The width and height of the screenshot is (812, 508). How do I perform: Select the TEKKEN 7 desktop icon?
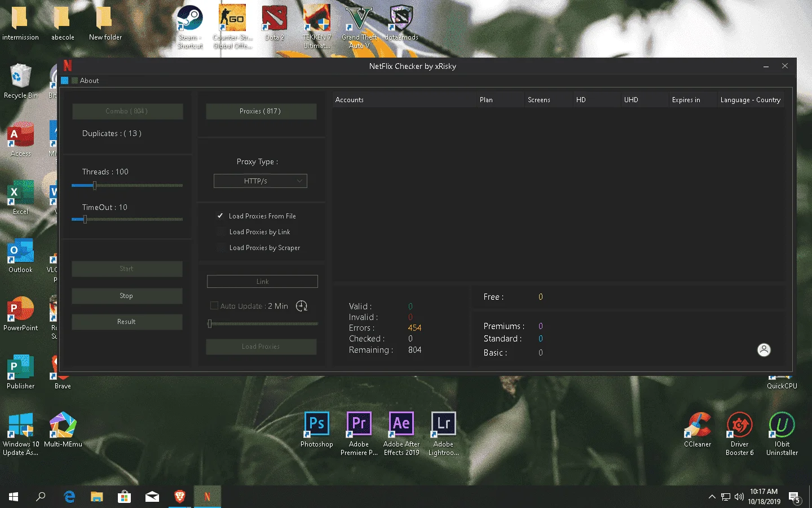tap(317, 27)
